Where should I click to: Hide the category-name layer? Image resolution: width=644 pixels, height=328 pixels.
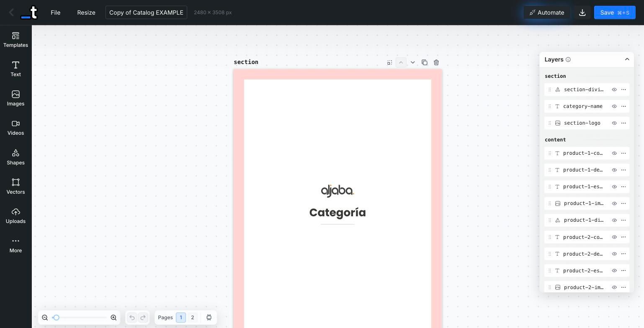[x=614, y=106]
